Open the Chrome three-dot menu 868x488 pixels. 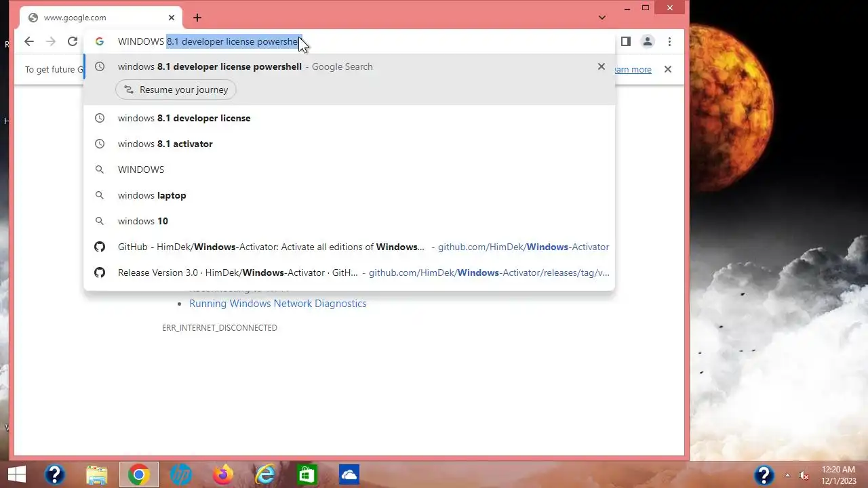[x=669, y=41]
